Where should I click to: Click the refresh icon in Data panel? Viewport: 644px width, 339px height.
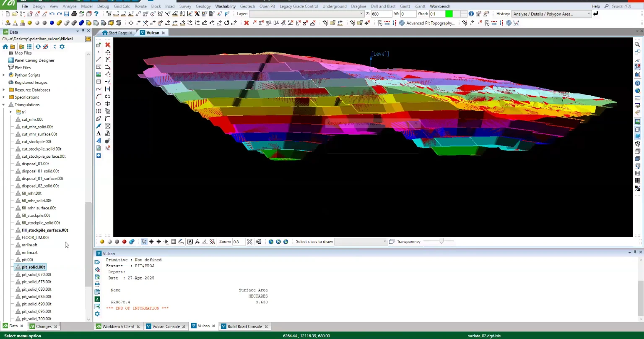click(38, 47)
